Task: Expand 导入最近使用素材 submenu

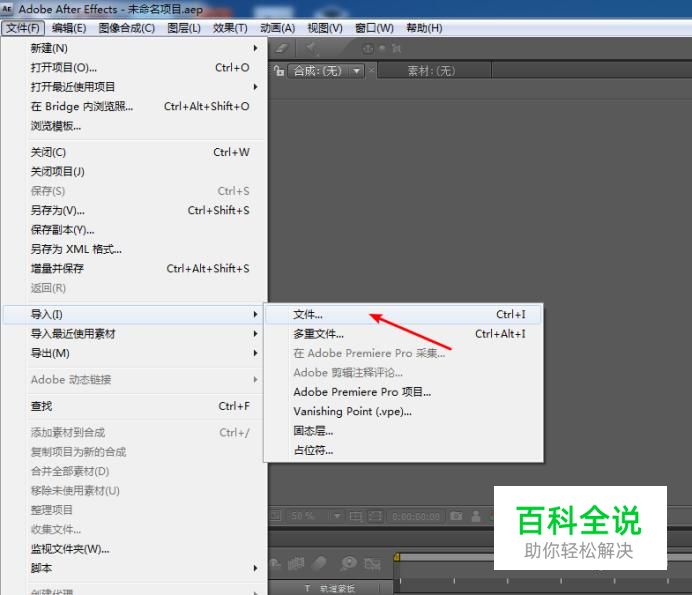Action: 135,334
